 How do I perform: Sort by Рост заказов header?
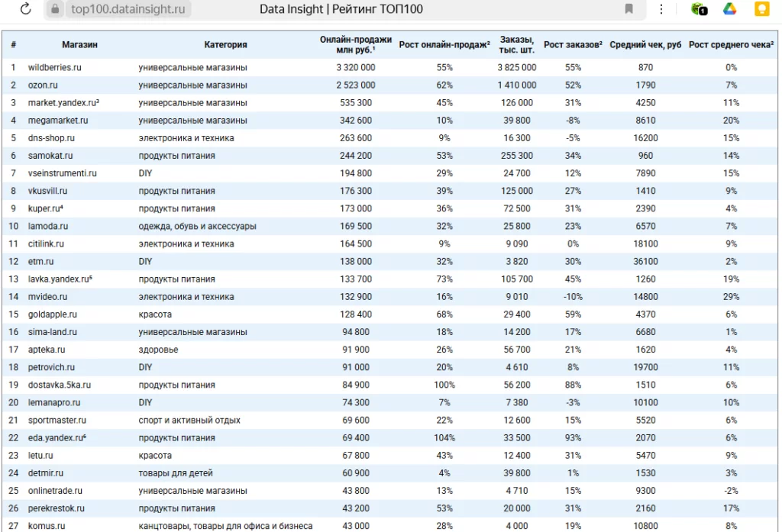coord(573,45)
